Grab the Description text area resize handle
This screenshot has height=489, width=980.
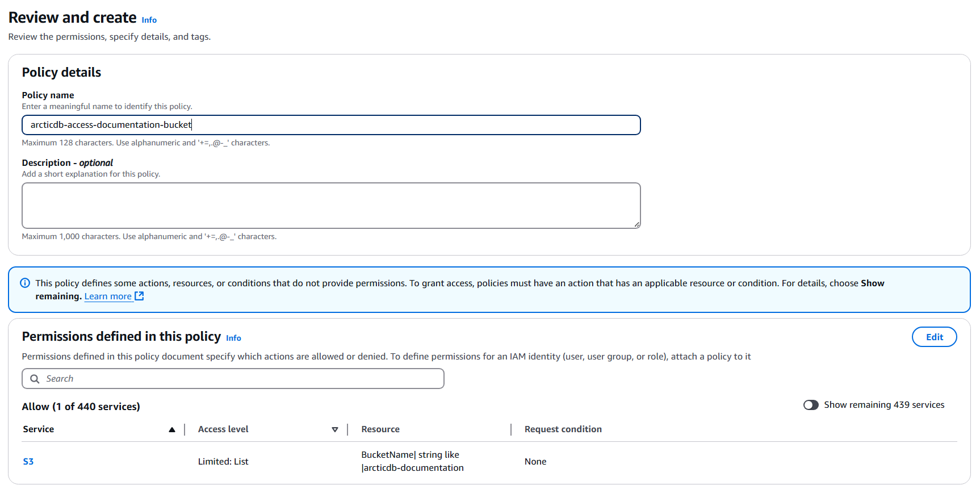click(x=637, y=225)
